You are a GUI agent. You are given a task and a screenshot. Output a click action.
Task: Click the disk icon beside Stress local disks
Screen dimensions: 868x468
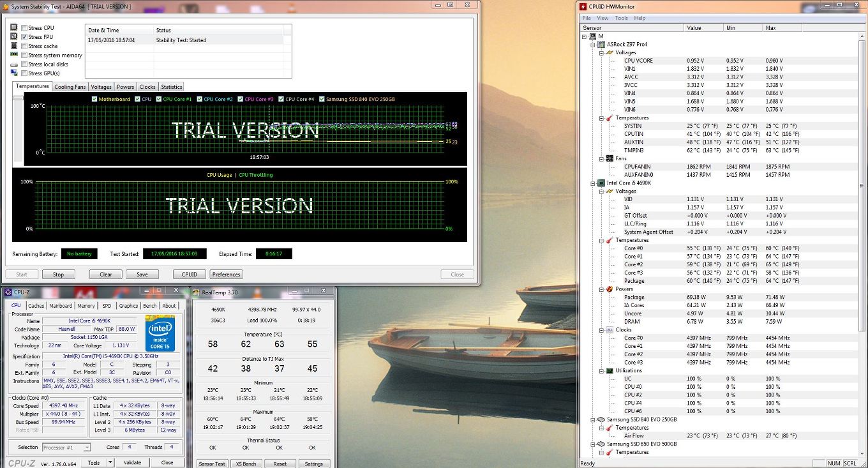(14, 64)
